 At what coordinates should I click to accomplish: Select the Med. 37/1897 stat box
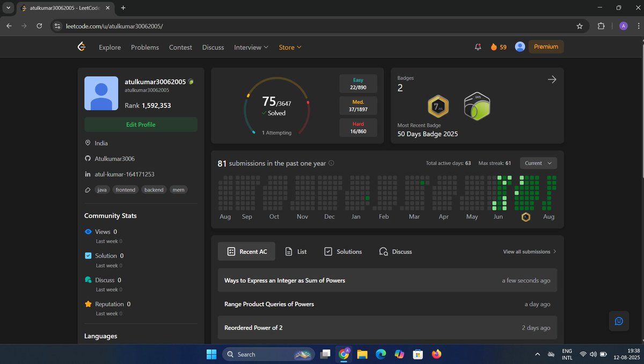tap(358, 106)
